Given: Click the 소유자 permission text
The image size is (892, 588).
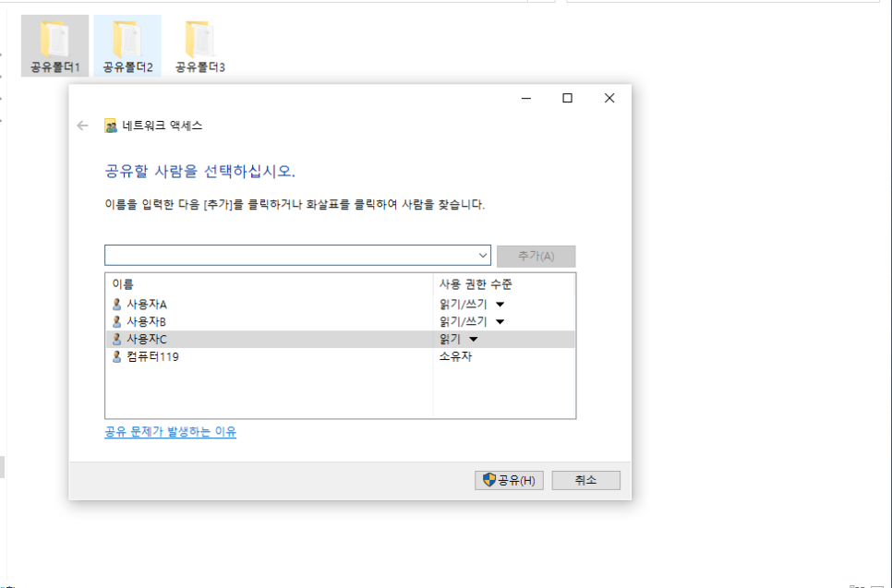Looking at the screenshot, I should click(x=455, y=357).
